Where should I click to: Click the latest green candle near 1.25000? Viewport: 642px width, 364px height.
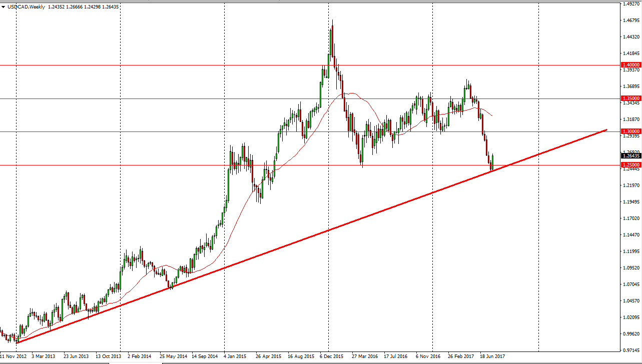492,162
